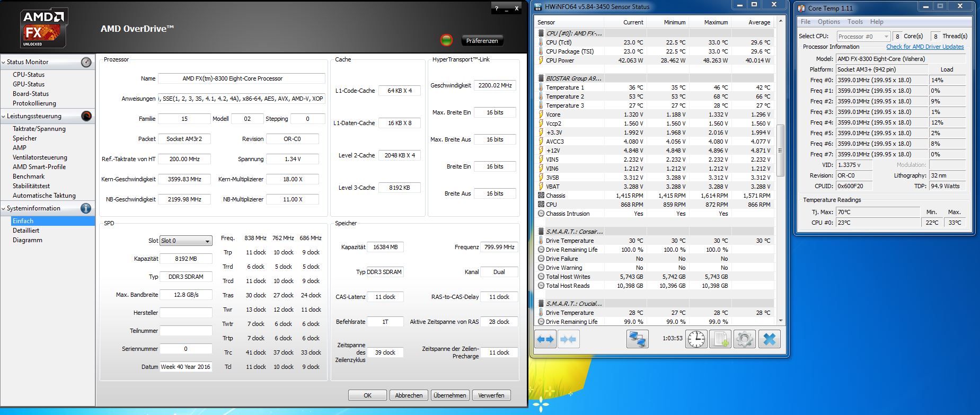Image resolution: width=980 pixels, height=415 pixels.
Task: Click the question mark help button in OverDrive
Action: coord(497,8)
